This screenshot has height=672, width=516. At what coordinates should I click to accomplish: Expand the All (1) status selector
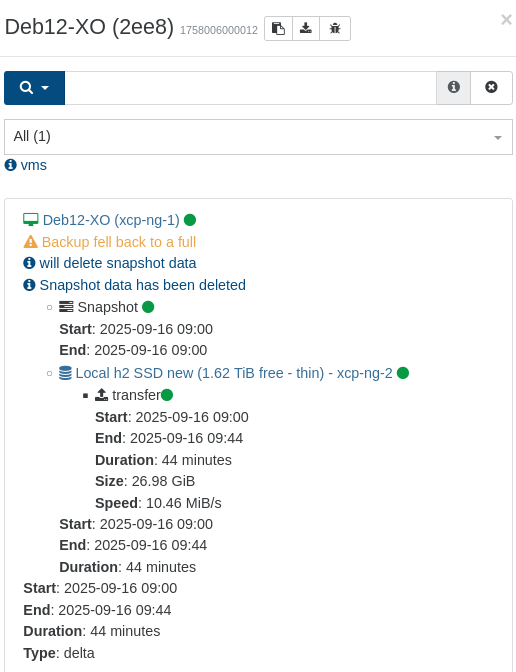[x=258, y=137]
